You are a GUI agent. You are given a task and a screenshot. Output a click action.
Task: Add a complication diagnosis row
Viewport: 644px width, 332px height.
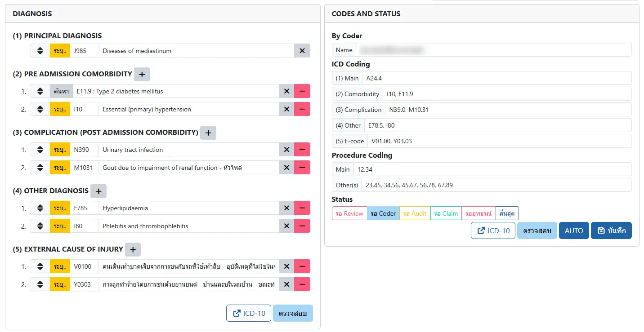tap(208, 133)
